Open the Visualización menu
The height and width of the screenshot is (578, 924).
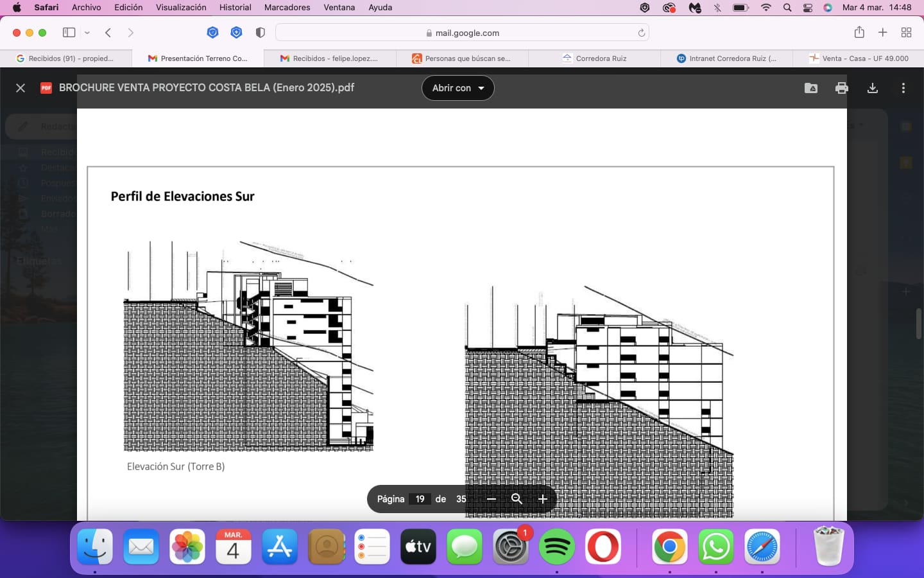[181, 8]
